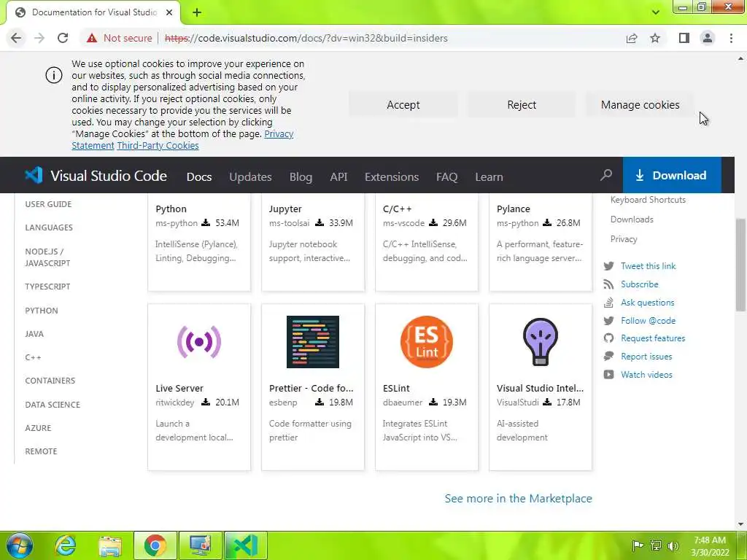The image size is (747, 560).
Task: Click the Live Server extension icon
Action: coord(199,341)
